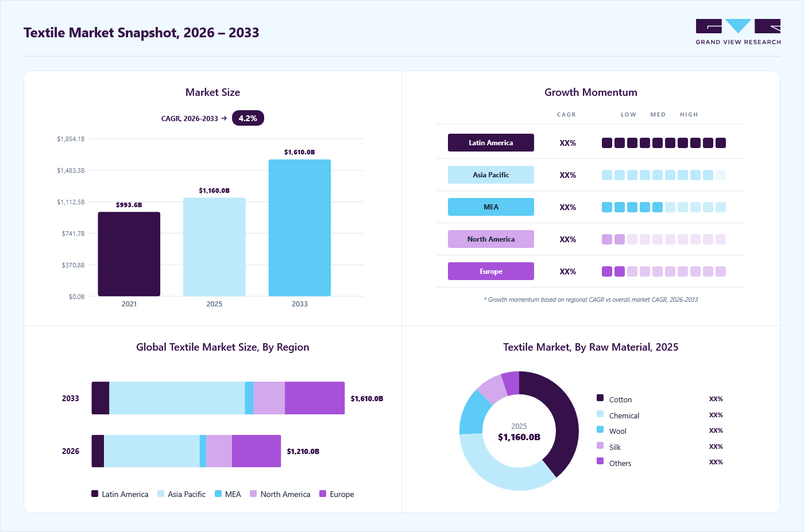The width and height of the screenshot is (804, 532).
Task: Select Latin America segment in the 2026 bar
Action: [98, 451]
